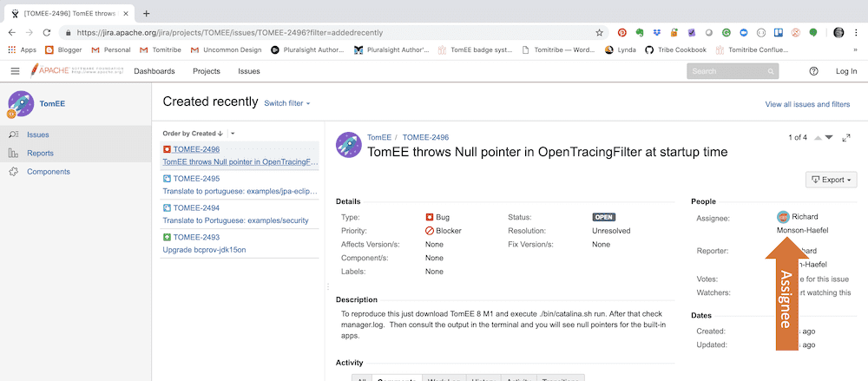View the site security lock icon
Viewport: 868px width, 381px height.
(68, 33)
